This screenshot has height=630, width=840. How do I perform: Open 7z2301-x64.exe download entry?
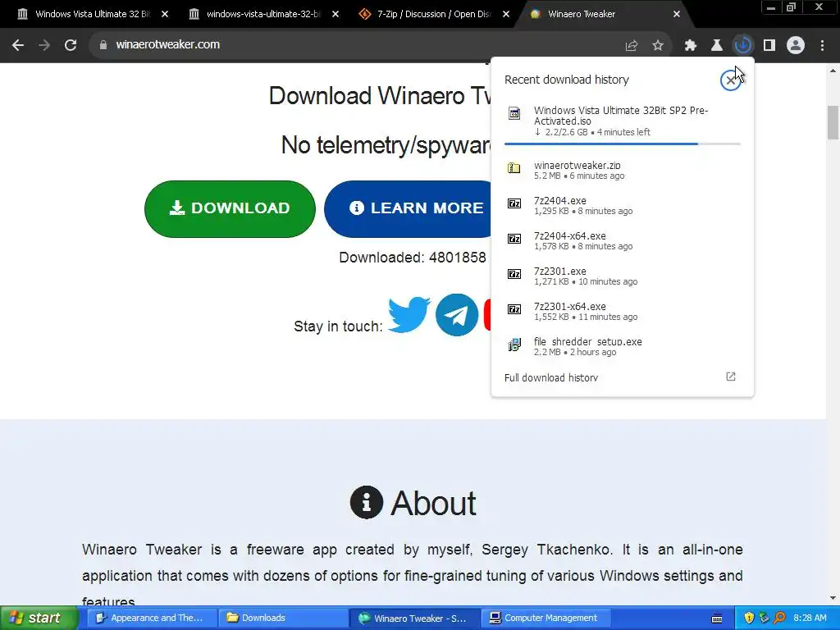(x=623, y=311)
